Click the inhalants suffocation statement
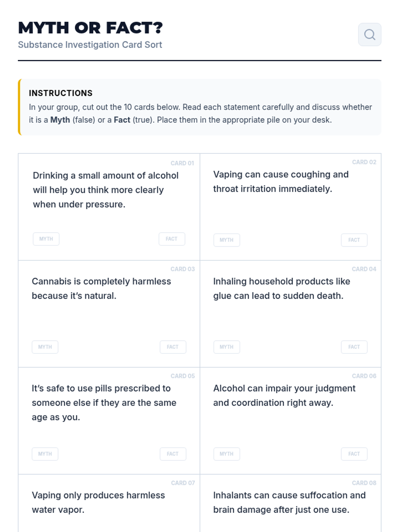Image resolution: width=399 pixels, height=532 pixels. click(x=289, y=502)
